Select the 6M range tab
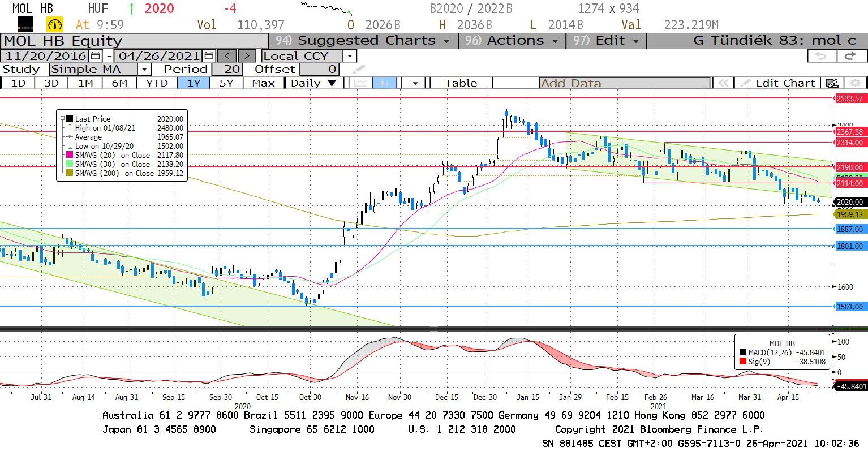 coord(119,83)
